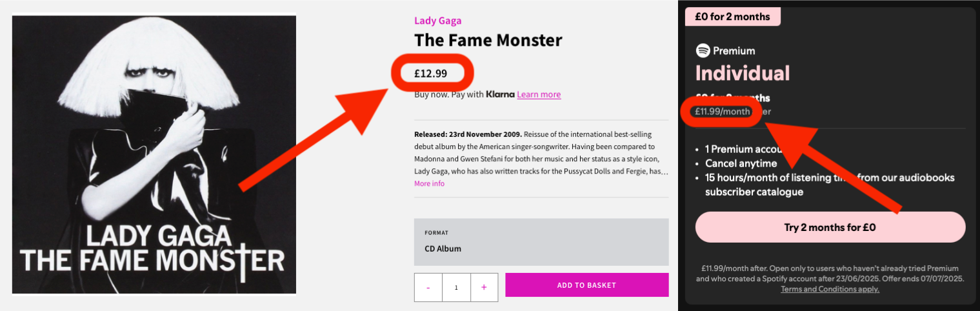Open Terms and Conditions apply link
980x311 pixels.
coord(830,289)
